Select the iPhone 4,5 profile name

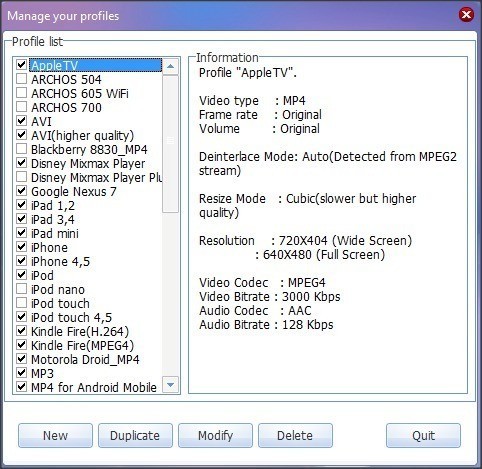click(x=60, y=261)
